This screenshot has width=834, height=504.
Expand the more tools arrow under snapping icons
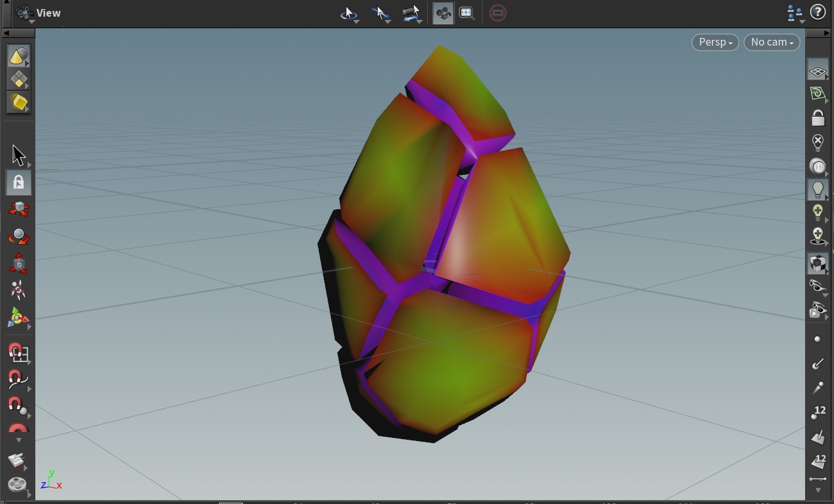[18, 440]
